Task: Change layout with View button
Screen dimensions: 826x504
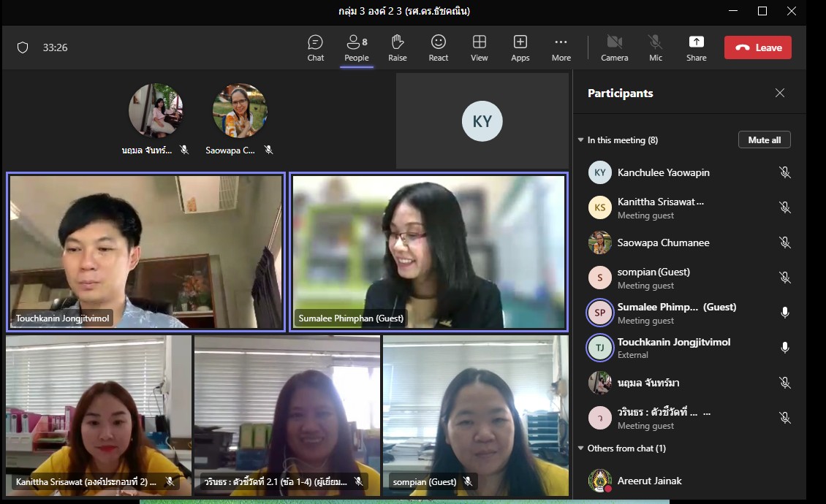Action: point(480,47)
